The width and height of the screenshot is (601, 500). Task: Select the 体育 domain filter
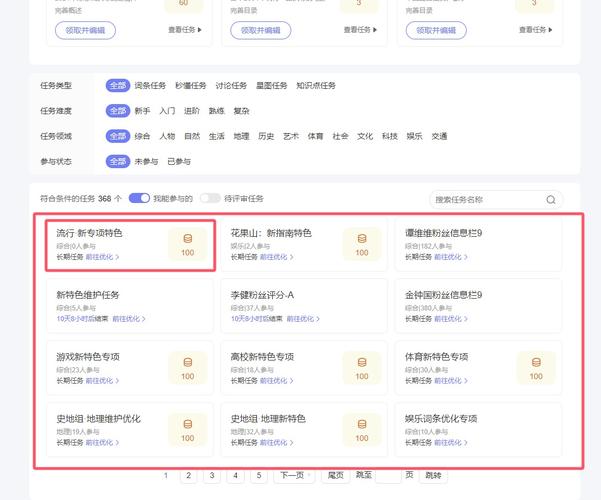click(x=315, y=136)
